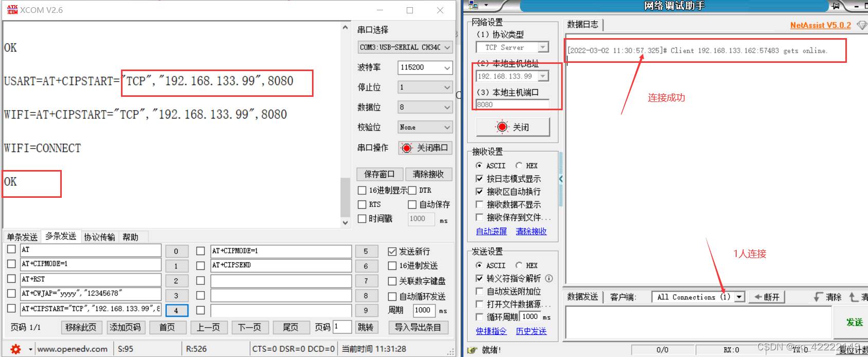Click the 导入导出条目 button

(418, 327)
